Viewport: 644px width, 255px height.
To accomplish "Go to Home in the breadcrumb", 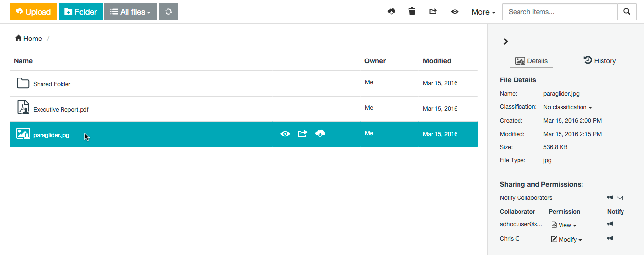I will point(28,39).
